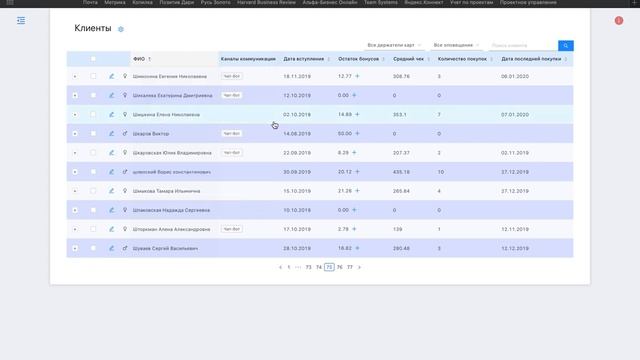The height and width of the screenshot is (360, 640).
Task: Go to page 77 in pagination
Action: pyautogui.click(x=350, y=267)
